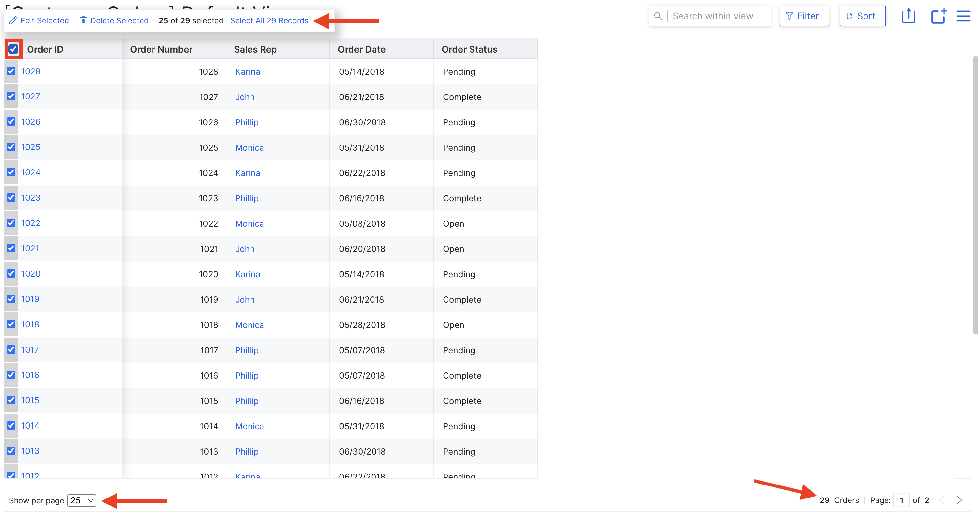Click the Order ID column header
The image size is (980, 517).
coord(45,49)
